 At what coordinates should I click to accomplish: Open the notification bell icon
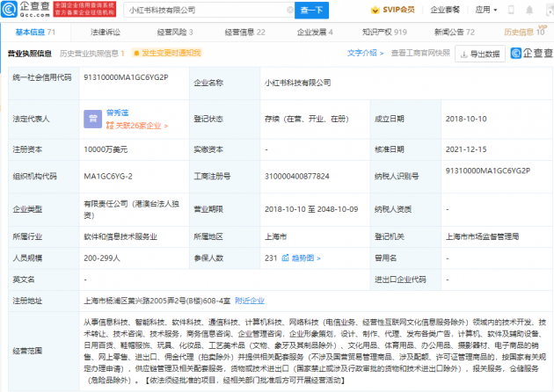coord(529,10)
